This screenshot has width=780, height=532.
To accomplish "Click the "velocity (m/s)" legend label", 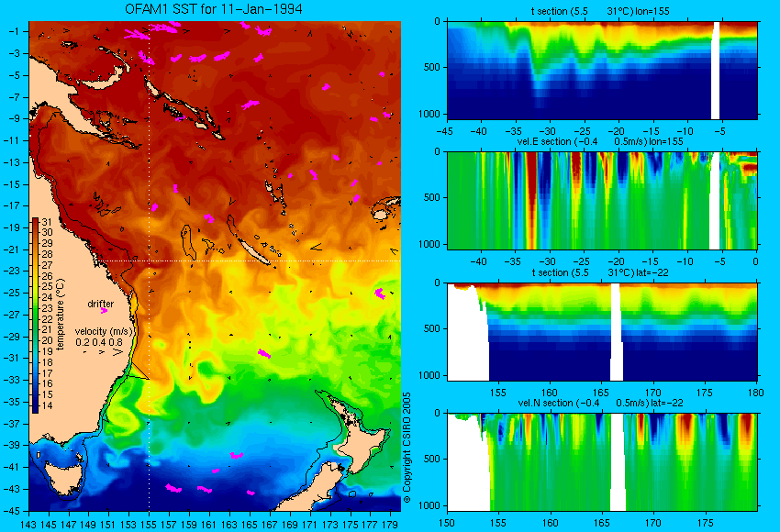I will (104, 331).
